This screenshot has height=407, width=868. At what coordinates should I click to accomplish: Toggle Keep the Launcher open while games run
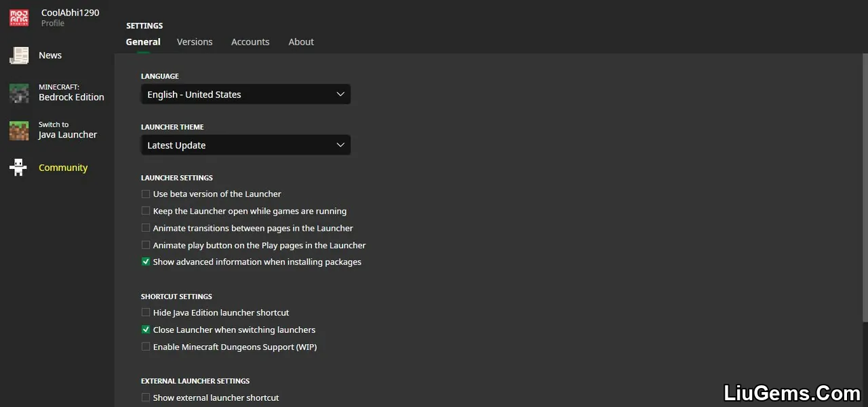tap(146, 211)
